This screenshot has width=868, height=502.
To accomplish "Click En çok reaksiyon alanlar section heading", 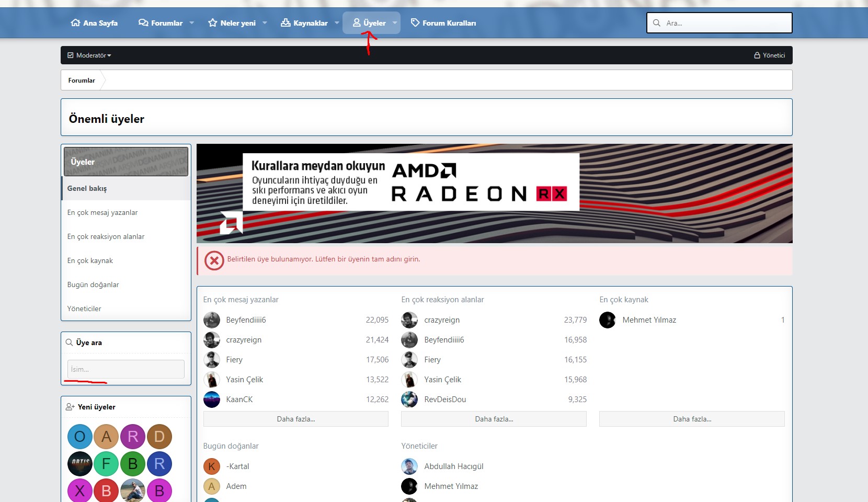I will pos(442,300).
